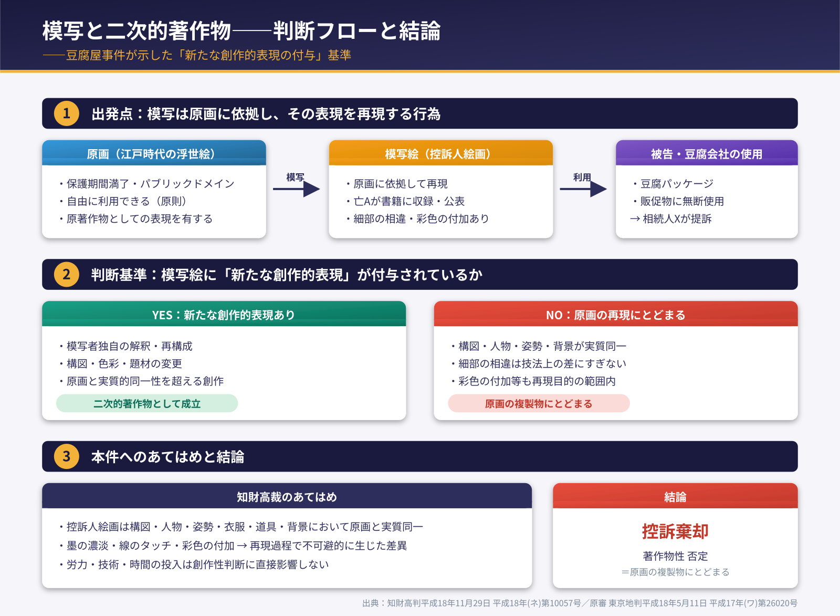
Task: Click the red 控訴棄却 conclusion text
Action: click(675, 531)
